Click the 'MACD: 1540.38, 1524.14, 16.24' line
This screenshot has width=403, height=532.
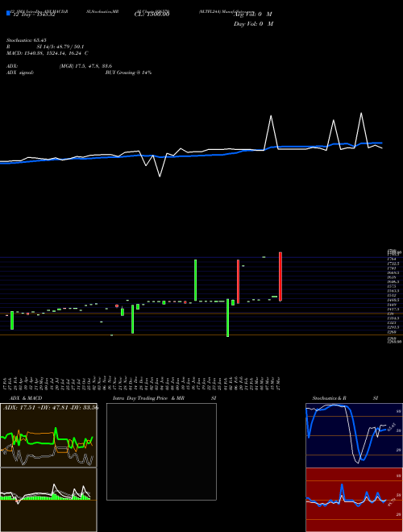45,53
